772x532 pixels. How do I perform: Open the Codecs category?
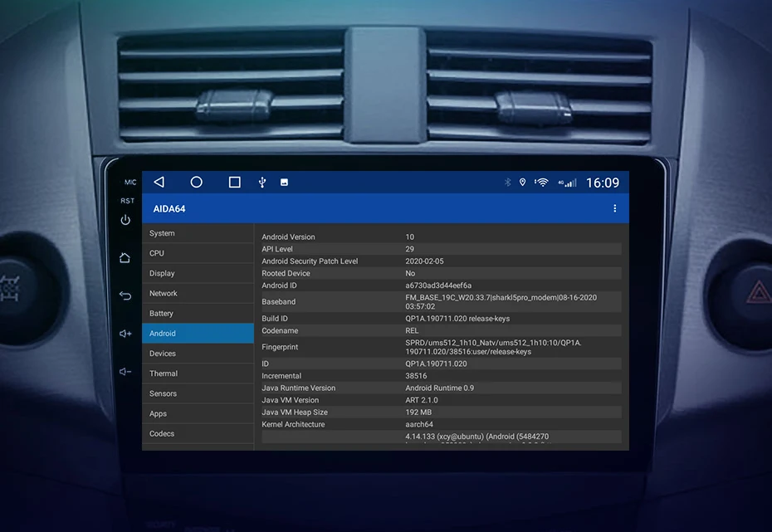click(x=198, y=433)
